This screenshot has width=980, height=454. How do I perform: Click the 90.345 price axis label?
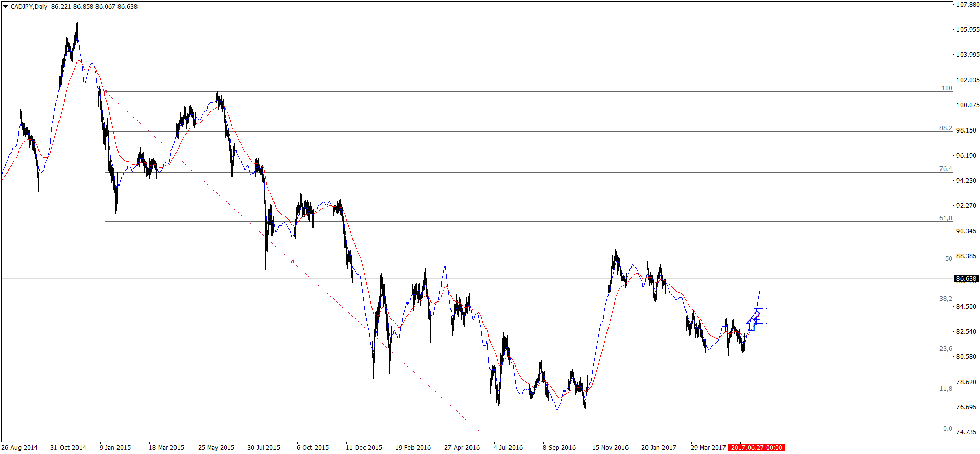(967, 231)
